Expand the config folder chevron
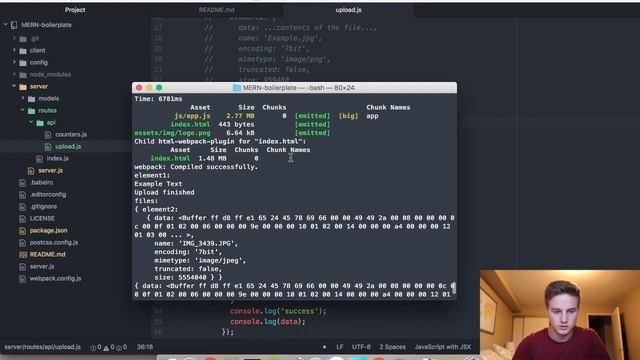 14,62
